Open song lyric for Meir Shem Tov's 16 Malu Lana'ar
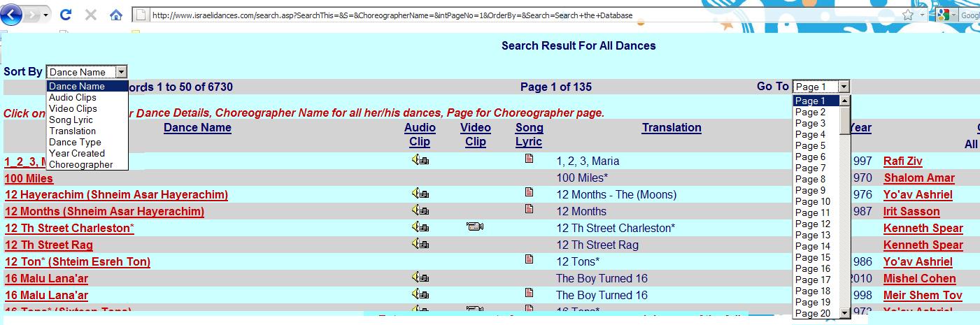The height and width of the screenshot is (325, 980). pos(529,293)
